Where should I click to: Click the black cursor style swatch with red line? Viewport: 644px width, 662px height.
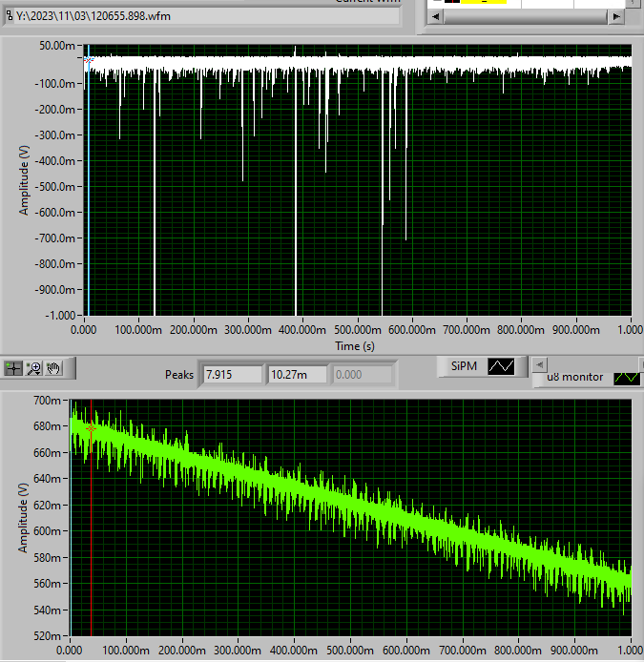[x=452, y=2]
